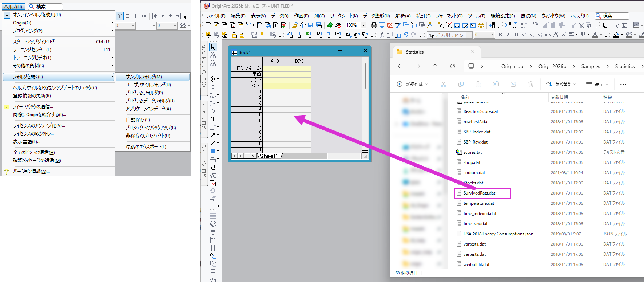Select the Arrow drawing tool

[x=213, y=135]
